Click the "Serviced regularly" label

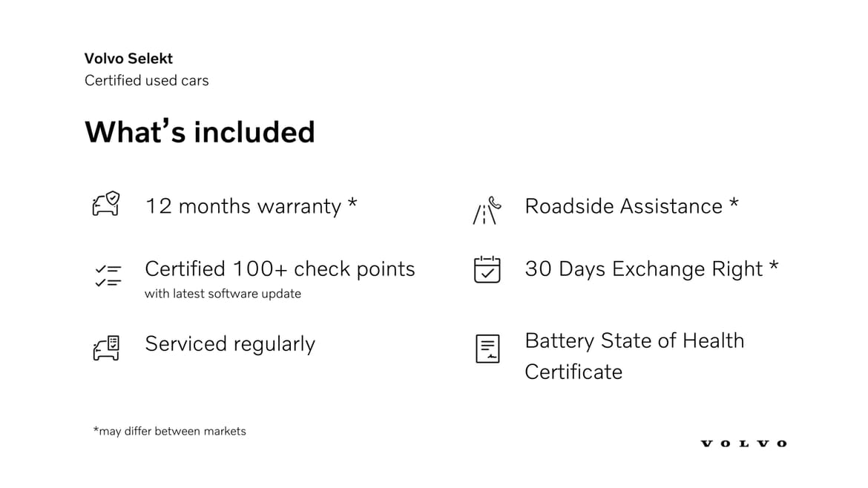230,344
